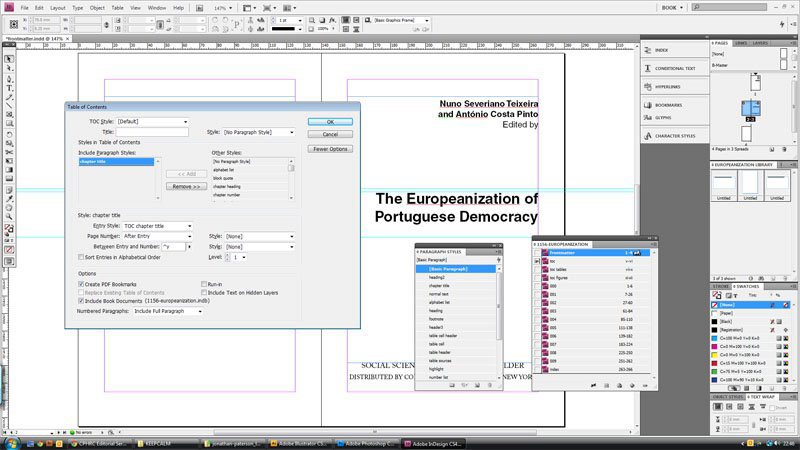Click the Remove >> button

pyautogui.click(x=186, y=186)
